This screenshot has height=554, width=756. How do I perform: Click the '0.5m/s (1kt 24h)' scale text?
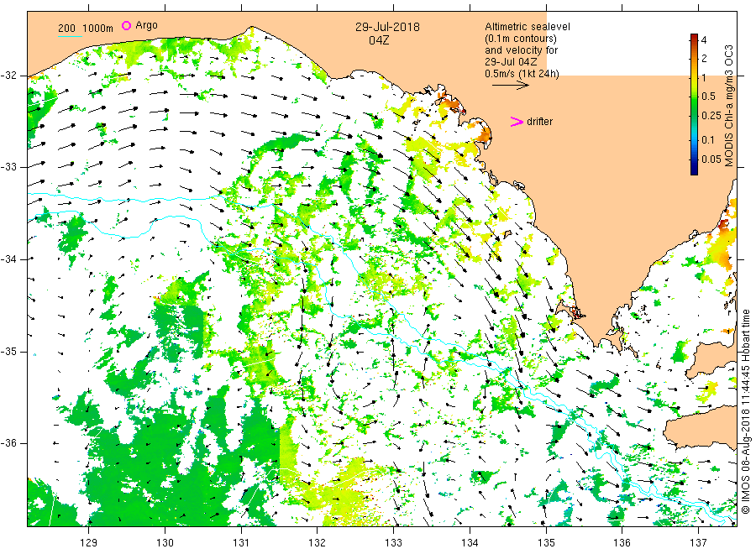[x=522, y=74]
